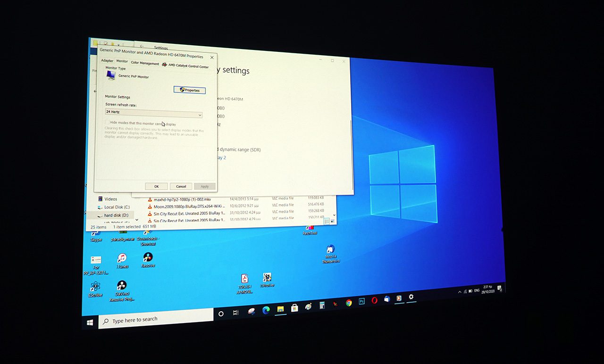Select the Resolve desktop shortcut
604x364 pixels.
coord(148,257)
